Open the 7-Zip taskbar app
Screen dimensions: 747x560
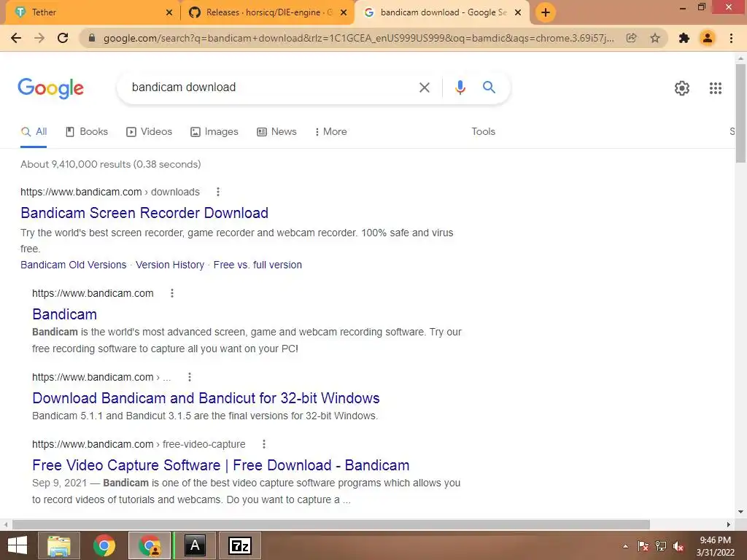click(x=239, y=545)
